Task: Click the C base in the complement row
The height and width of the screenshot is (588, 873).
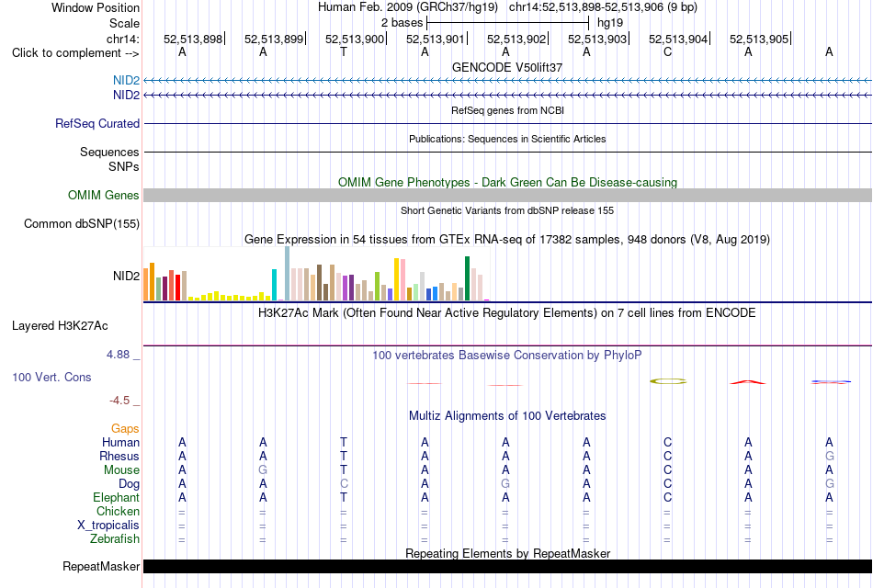Action: point(667,52)
